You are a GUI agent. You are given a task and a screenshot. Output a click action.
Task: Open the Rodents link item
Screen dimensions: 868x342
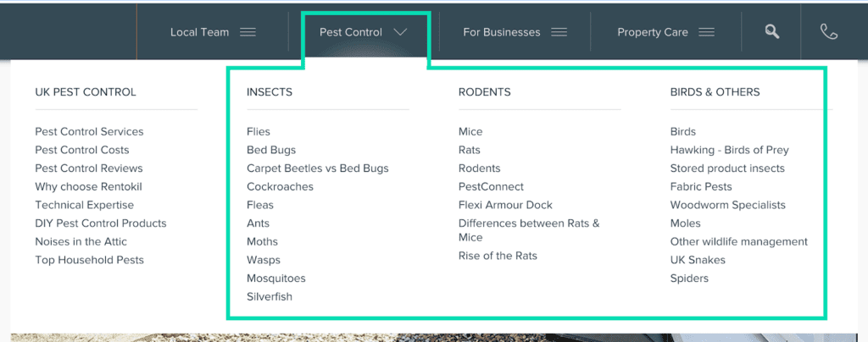click(x=480, y=168)
